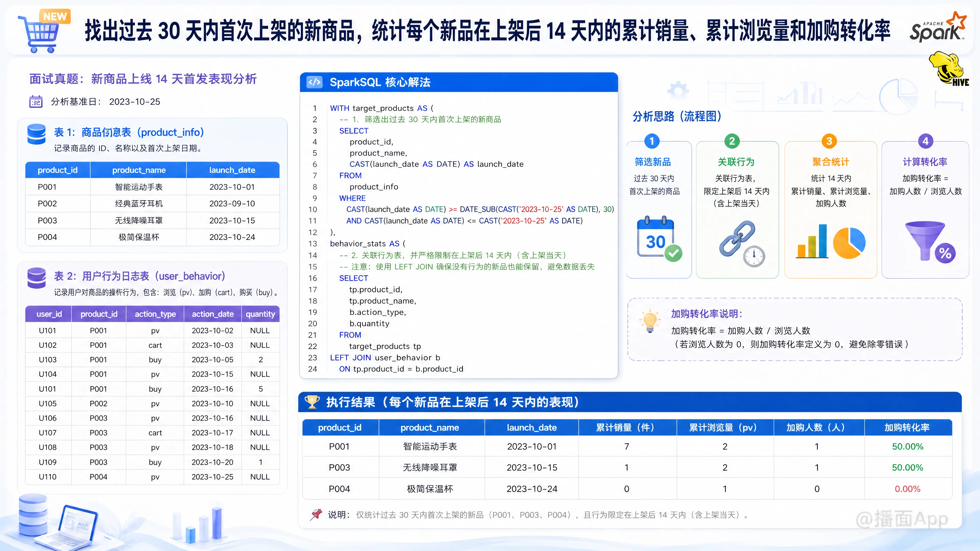Select the product_id header in product_info table
The width and height of the screenshot is (980, 551).
[x=57, y=170]
